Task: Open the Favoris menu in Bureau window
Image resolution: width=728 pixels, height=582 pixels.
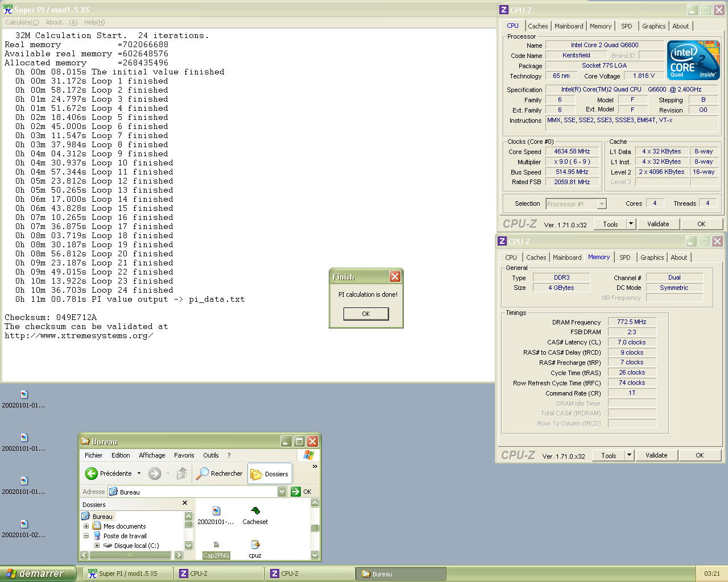Action: point(184,455)
